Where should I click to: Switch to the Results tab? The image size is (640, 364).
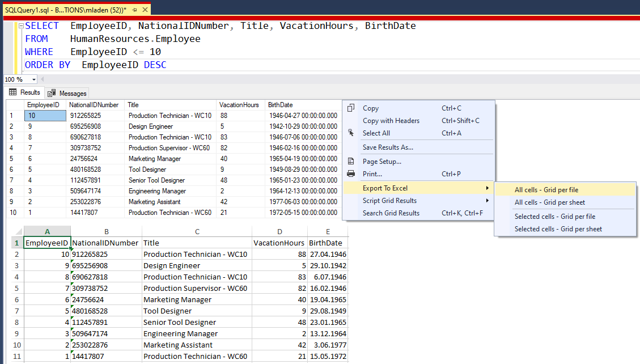pos(24,92)
